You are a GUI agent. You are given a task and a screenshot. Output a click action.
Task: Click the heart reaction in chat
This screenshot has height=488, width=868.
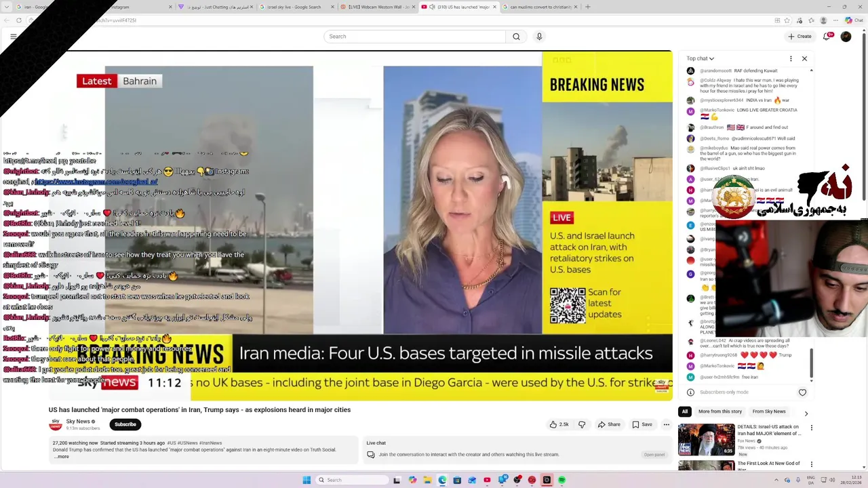point(802,392)
